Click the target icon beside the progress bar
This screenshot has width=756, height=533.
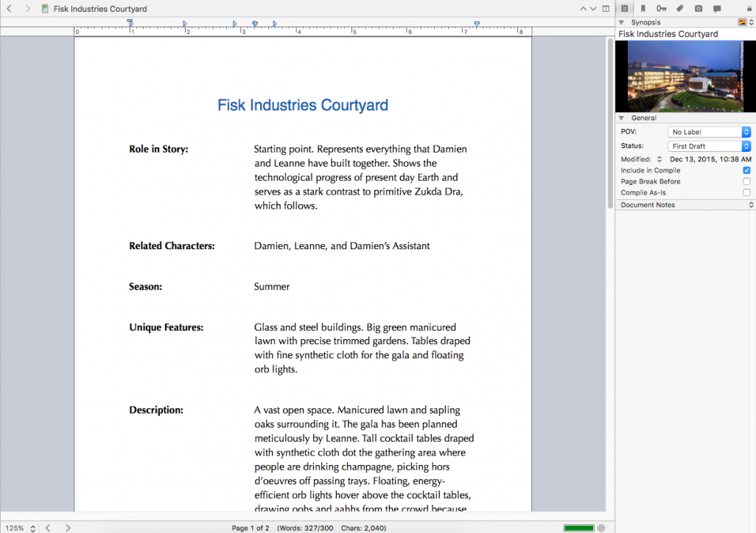601,528
